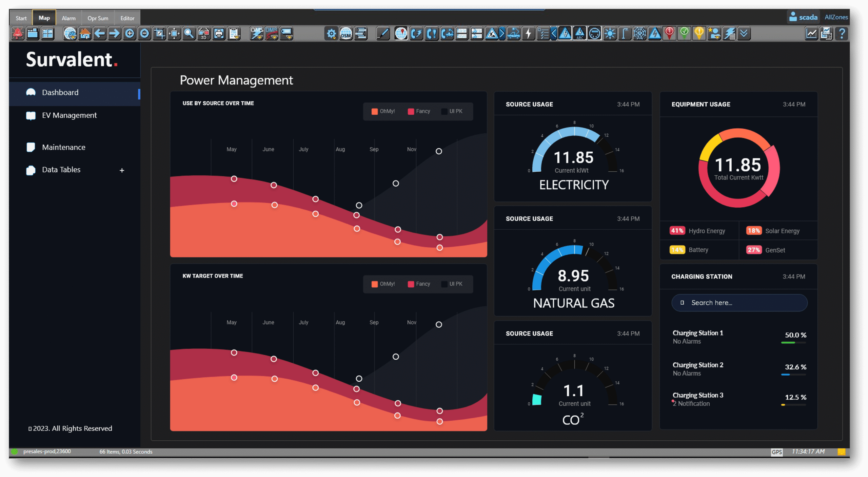Click the Charging Station search field
The width and height of the screenshot is (868, 477).
[739, 303]
